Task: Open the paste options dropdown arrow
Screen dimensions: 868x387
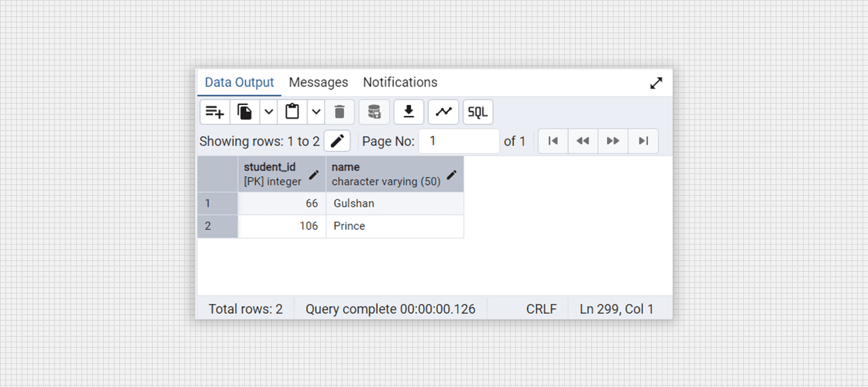Action: [316, 112]
